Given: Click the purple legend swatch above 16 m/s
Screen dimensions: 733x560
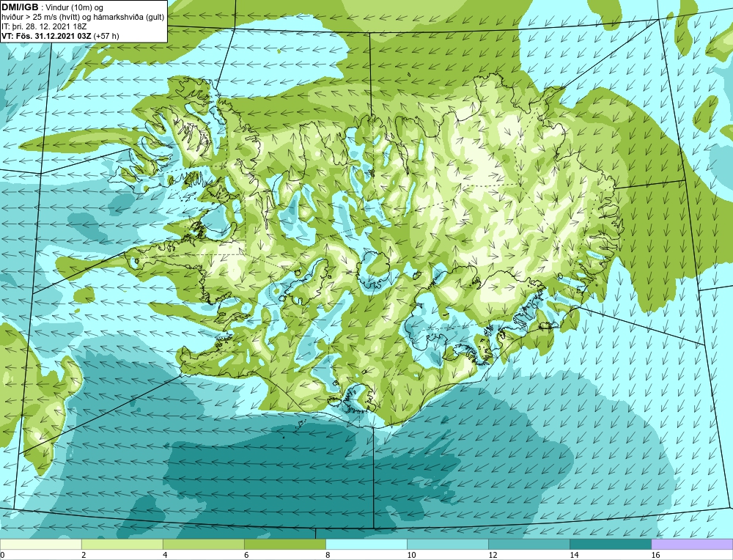Looking at the screenshot, I should pos(692,544).
